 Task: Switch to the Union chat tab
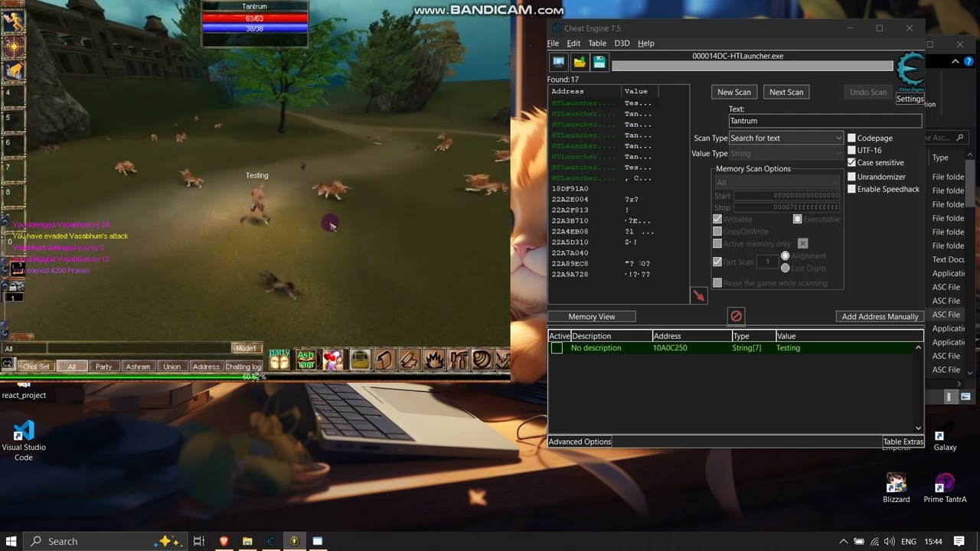pos(171,367)
